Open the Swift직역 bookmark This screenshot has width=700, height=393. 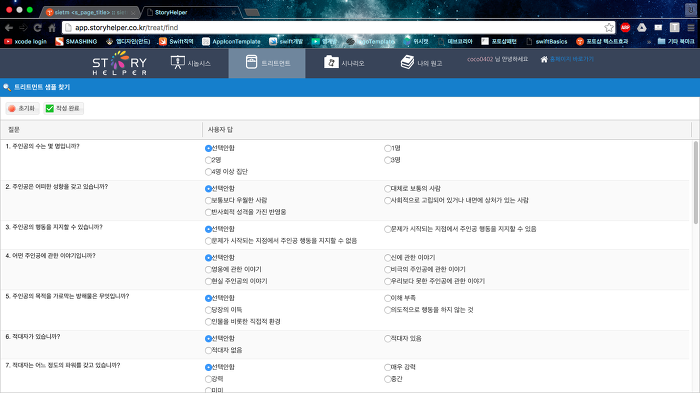click(x=176, y=42)
